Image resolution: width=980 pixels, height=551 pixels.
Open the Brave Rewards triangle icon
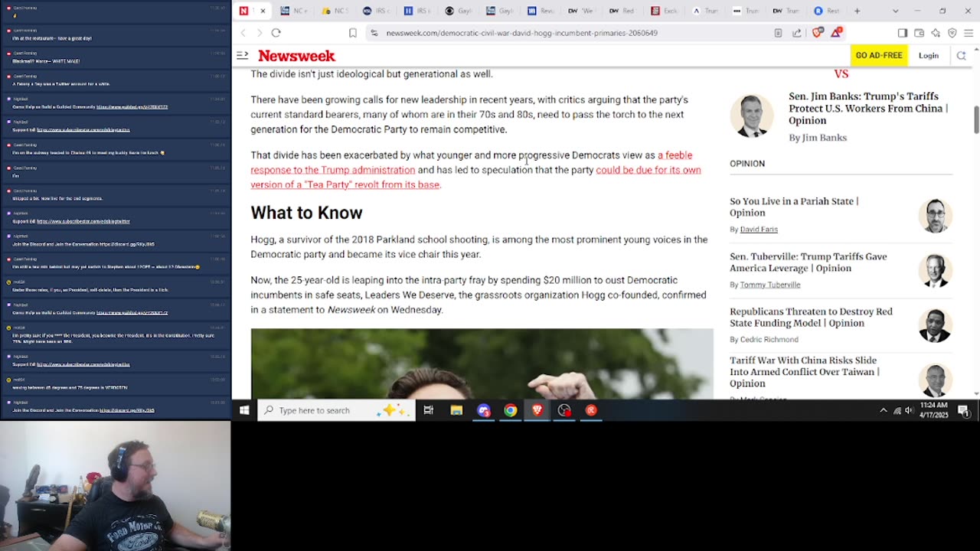tap(837, 33)
